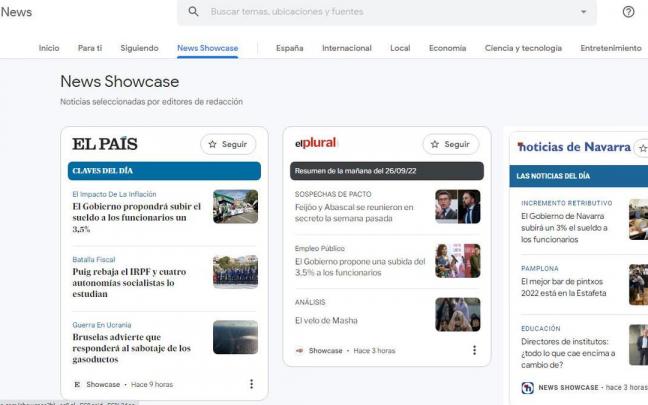Open Ciencia y tecnología tab

click(523, 48)
